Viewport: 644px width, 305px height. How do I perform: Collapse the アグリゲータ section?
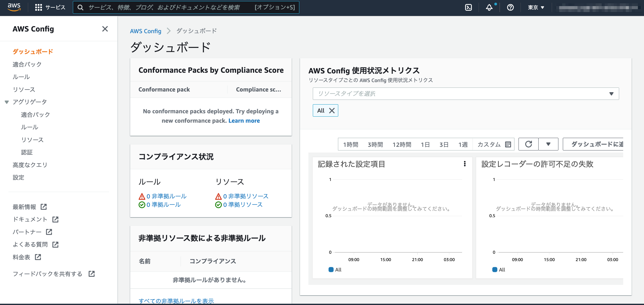(7, 102)
